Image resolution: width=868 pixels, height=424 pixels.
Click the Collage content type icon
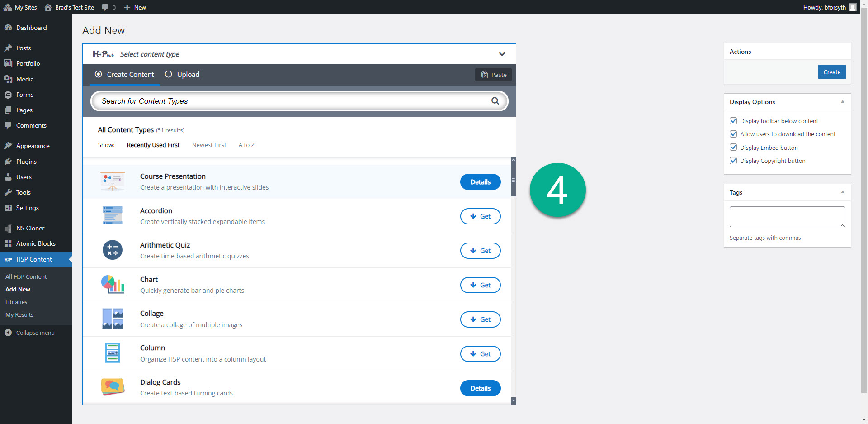[113, 319]
